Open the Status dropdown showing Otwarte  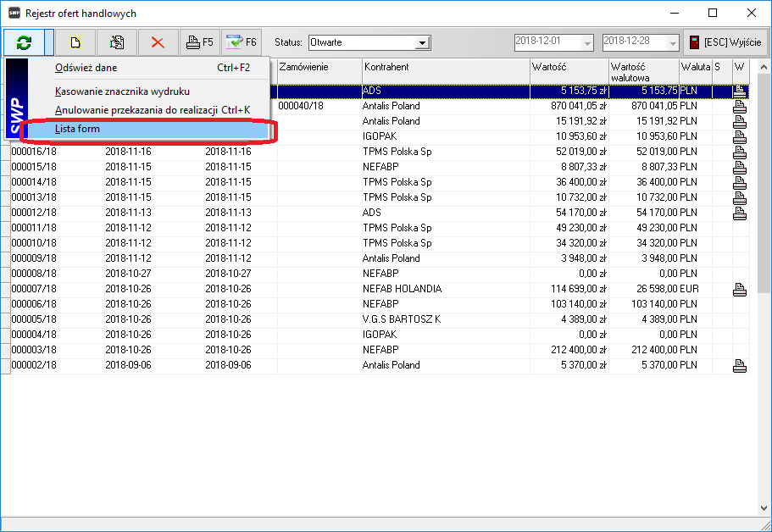[423, 42]
